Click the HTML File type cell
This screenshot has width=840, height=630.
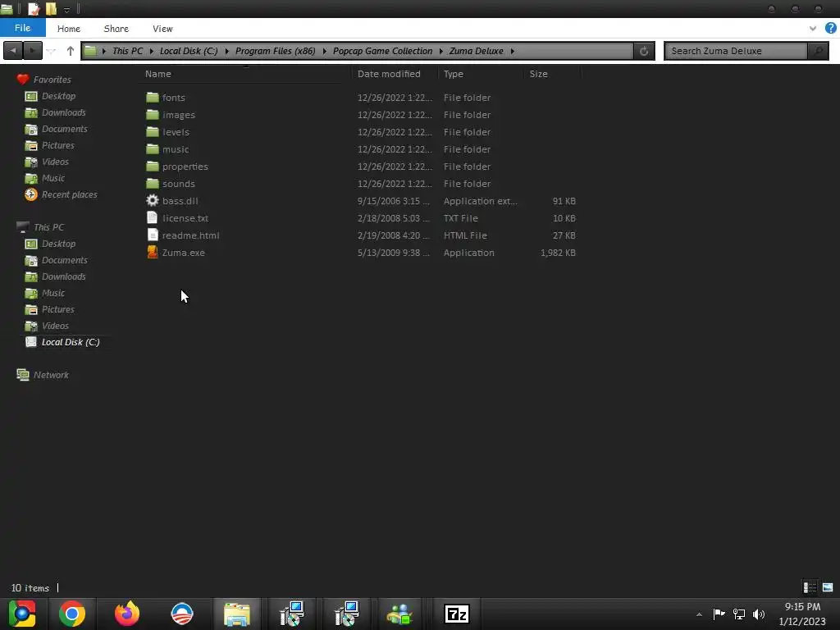(x=465, y=235)
